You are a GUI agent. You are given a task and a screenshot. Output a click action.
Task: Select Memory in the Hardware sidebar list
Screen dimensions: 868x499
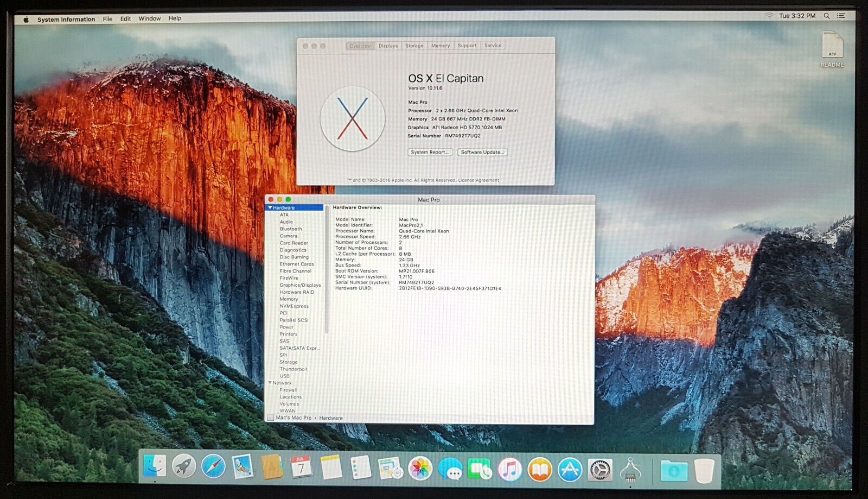(289, 299)
